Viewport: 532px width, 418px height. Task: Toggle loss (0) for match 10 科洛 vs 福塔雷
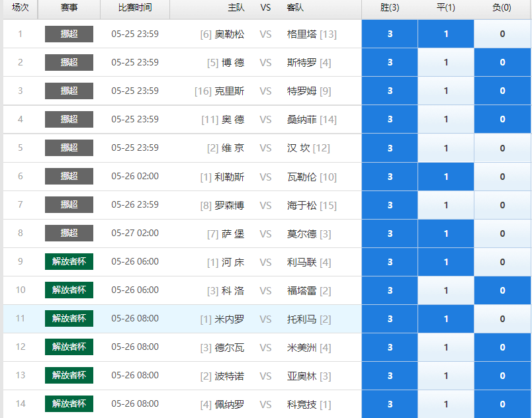(x=502, y=290)
